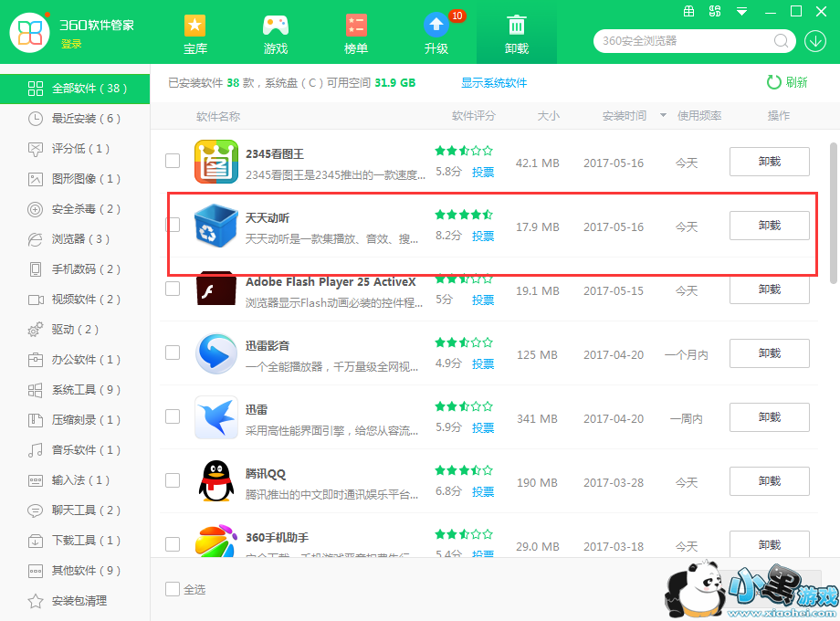Check the 迅雷 checkbox
This screenshot has width=840, height=621.
[x=173, y=416]
